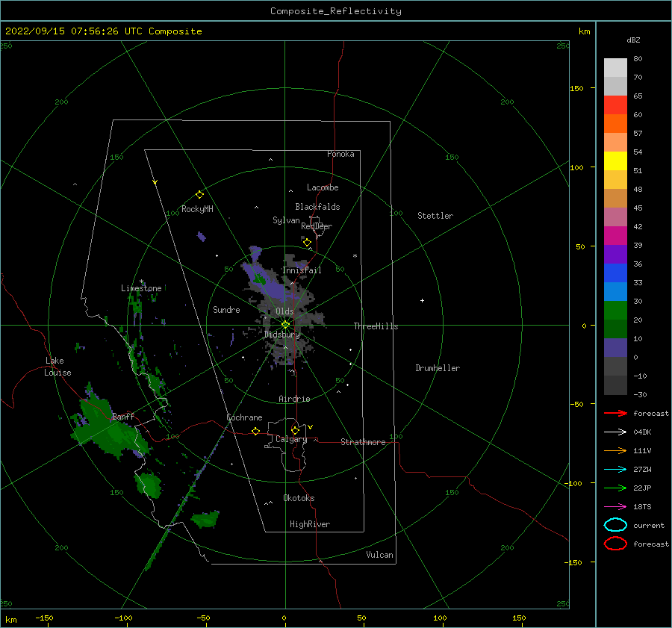This screenshot has width=672, height=628.
Task: Click the green 30 dBZ color swatch
Action: tap(615, 311)
